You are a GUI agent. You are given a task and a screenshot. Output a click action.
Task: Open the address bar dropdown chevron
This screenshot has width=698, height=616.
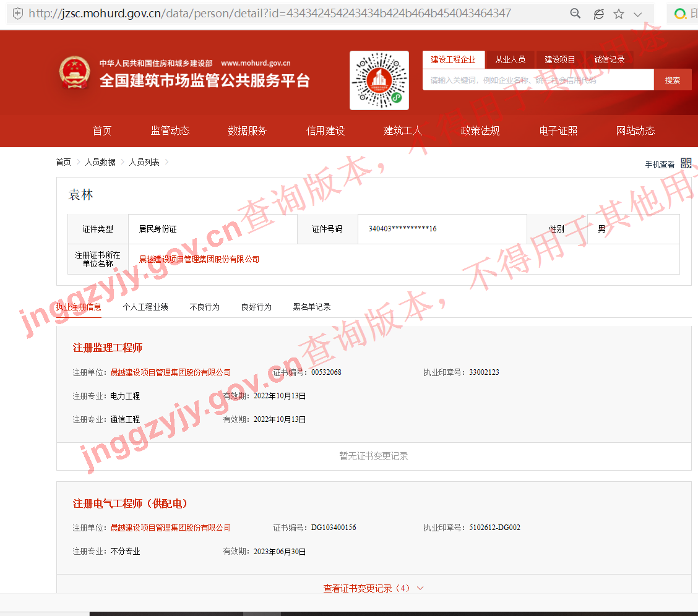(x=638, y=14)
